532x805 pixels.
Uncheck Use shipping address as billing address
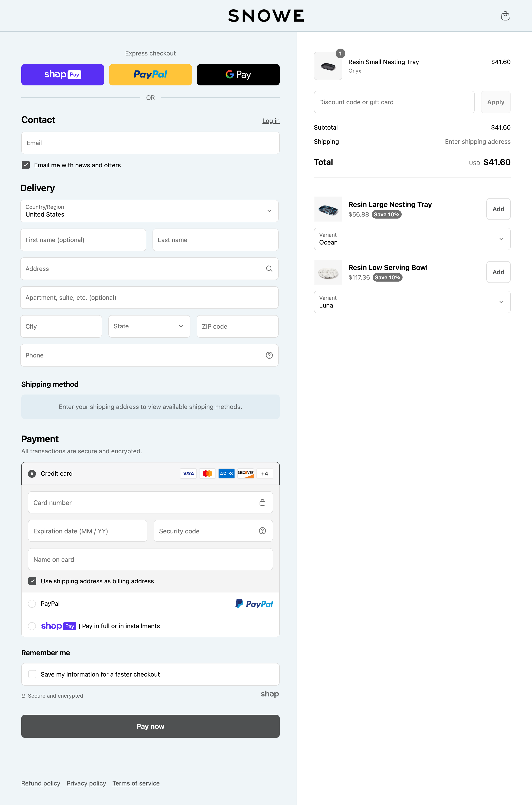[x=32, y=581]
